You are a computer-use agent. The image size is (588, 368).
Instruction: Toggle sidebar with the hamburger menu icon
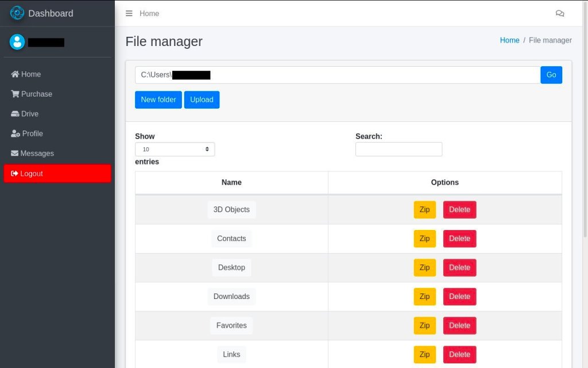129,13
